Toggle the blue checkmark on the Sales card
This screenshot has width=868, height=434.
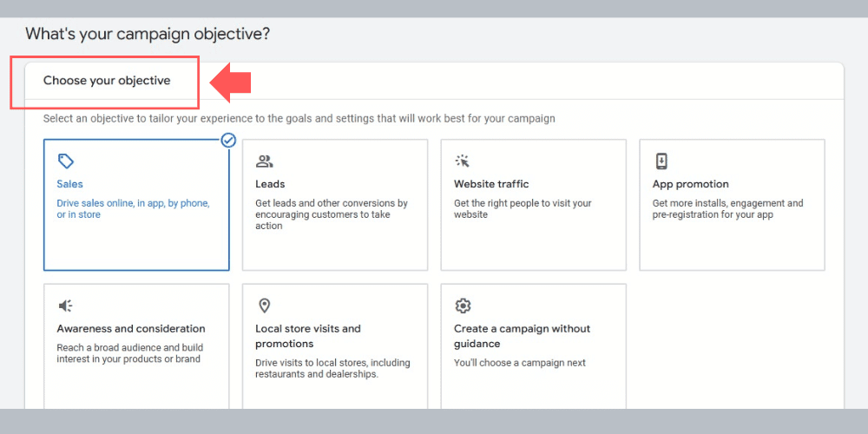click(x=228, y=140)
